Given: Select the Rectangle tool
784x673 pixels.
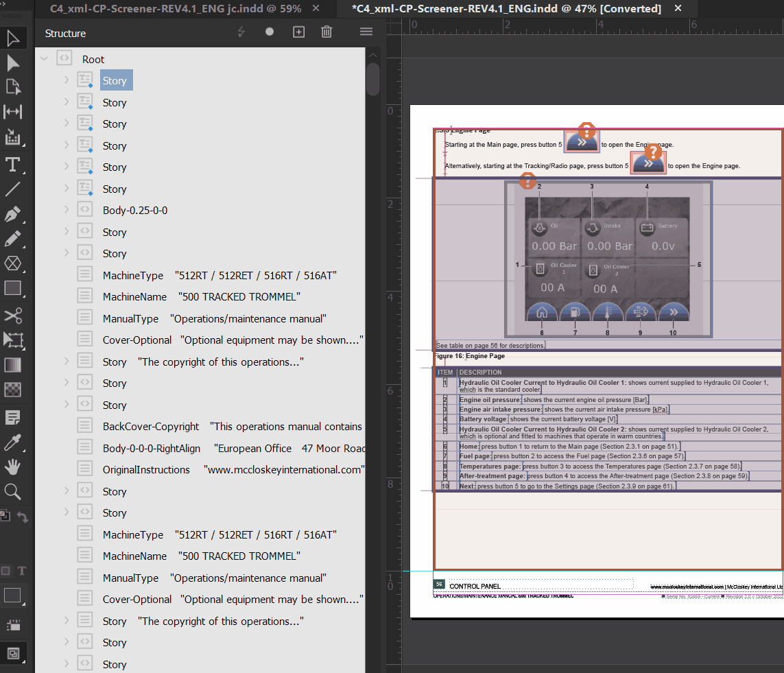Looking at the screenshot, I should tap(12, 289).
